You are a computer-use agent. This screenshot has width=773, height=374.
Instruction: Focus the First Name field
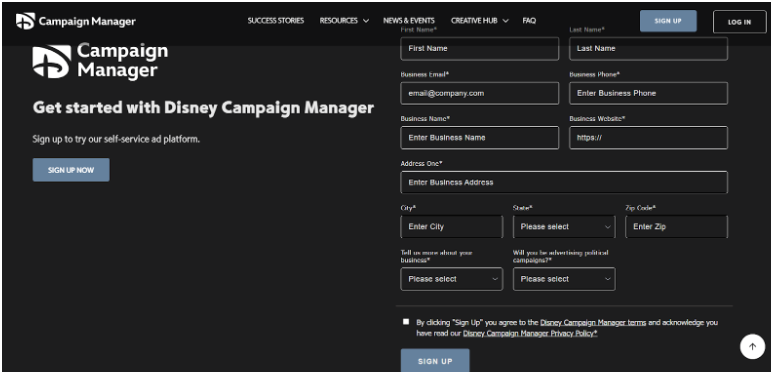(x=480, y=49)
